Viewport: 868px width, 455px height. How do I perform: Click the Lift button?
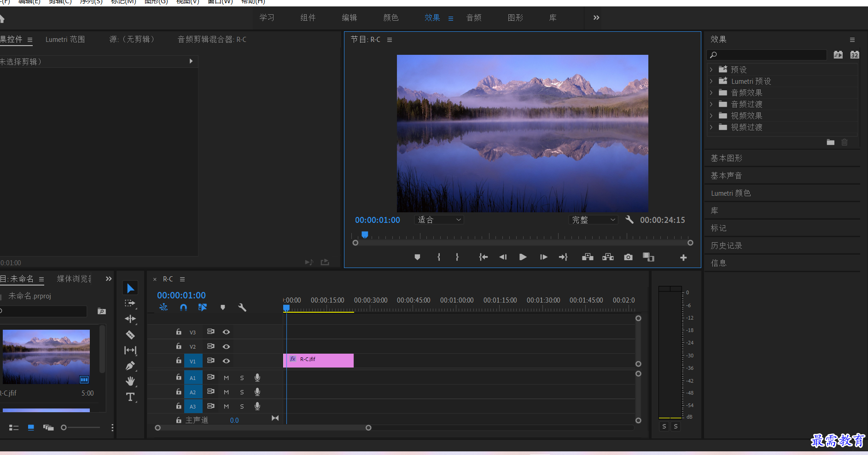click(x=588, y=257)
